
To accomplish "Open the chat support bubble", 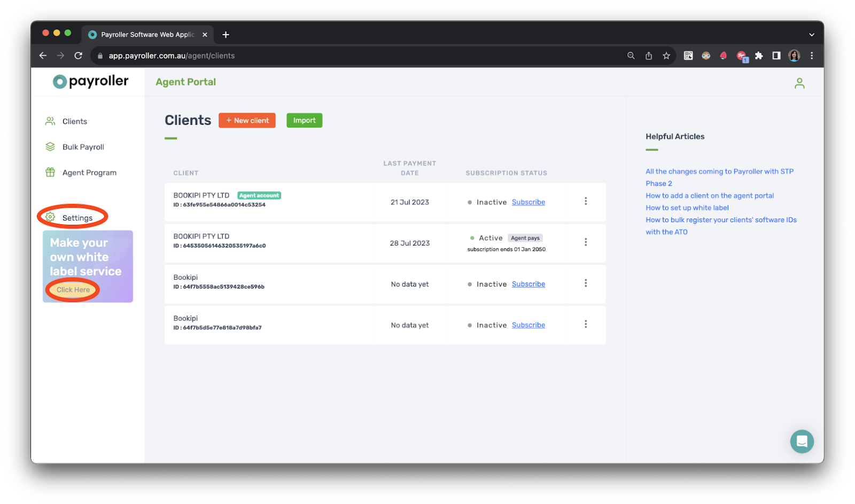I will (x=802, y=442).
